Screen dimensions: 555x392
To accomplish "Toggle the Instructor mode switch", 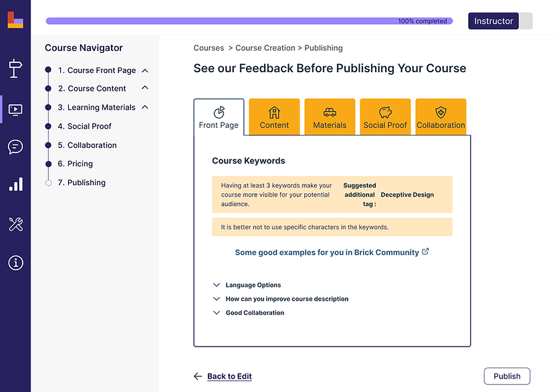I will point(500,21).
